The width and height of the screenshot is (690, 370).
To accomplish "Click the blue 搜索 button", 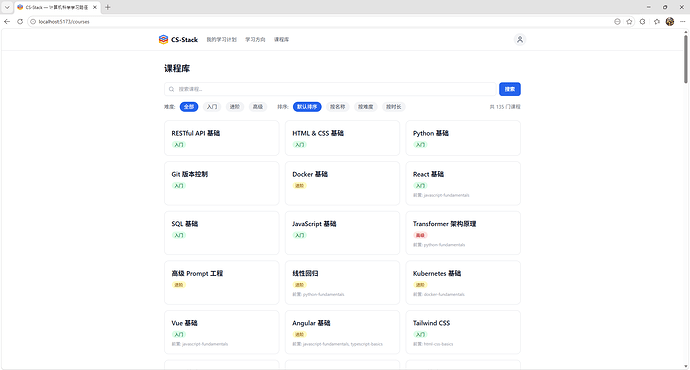I will coord(510,89).
